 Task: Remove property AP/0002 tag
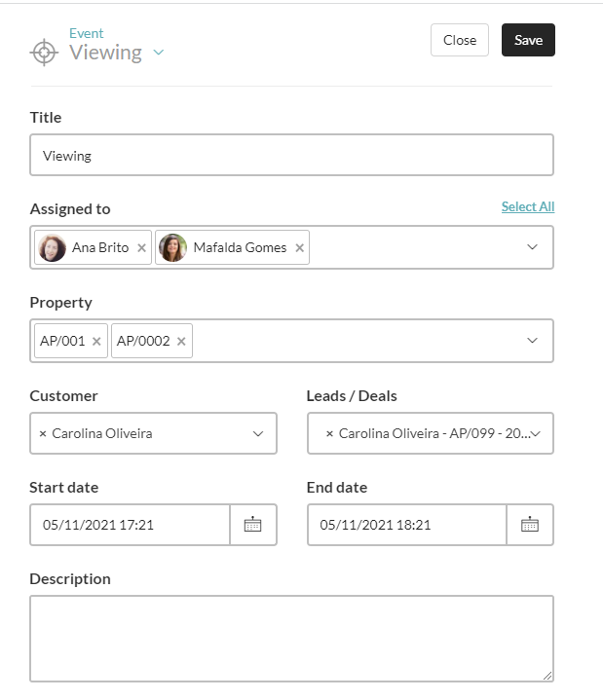(181, 342)
